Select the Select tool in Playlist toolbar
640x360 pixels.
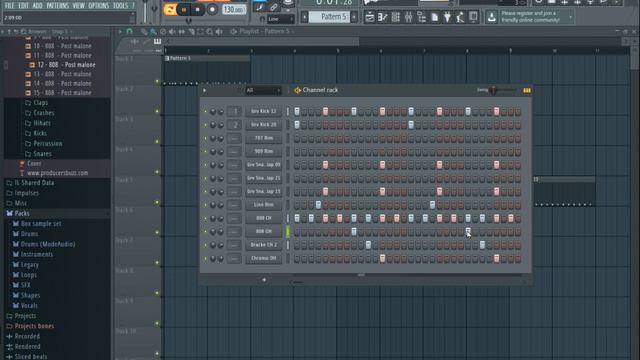click(200, 31)
